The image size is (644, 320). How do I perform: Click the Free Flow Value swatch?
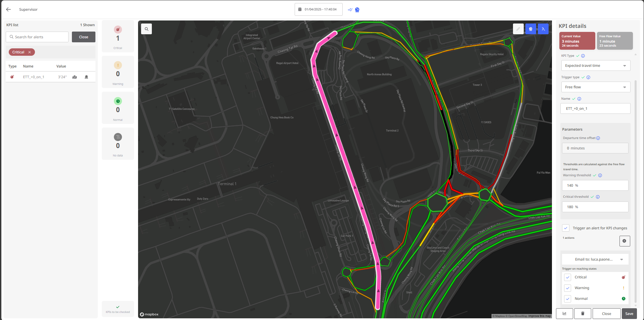click(614, 41)
